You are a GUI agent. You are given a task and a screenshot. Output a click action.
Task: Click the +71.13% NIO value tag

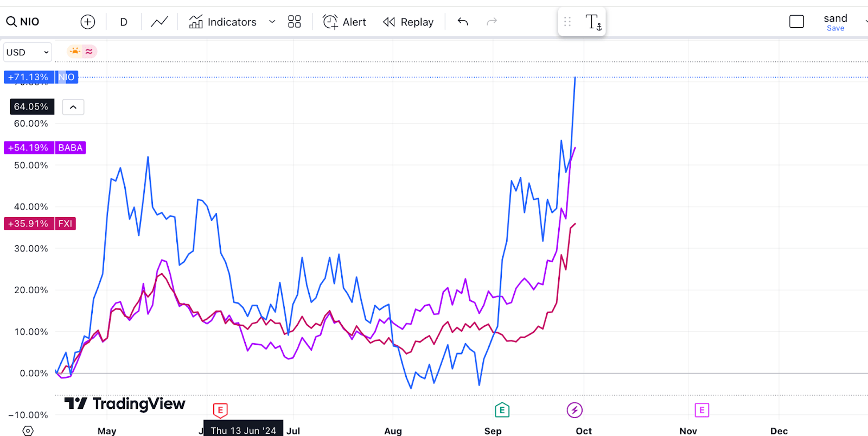[29, 77]
